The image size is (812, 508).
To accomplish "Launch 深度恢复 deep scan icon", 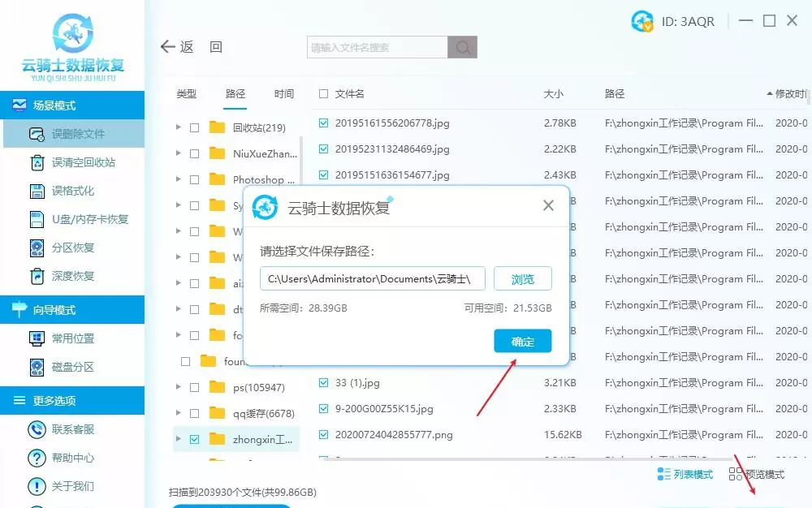I will coord(36,276).
